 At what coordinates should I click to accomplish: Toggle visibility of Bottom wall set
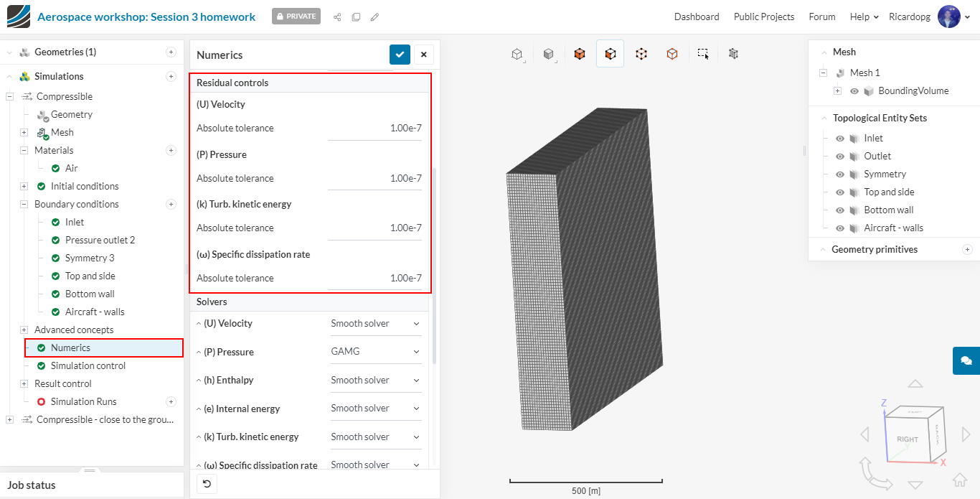click(840, 210)
